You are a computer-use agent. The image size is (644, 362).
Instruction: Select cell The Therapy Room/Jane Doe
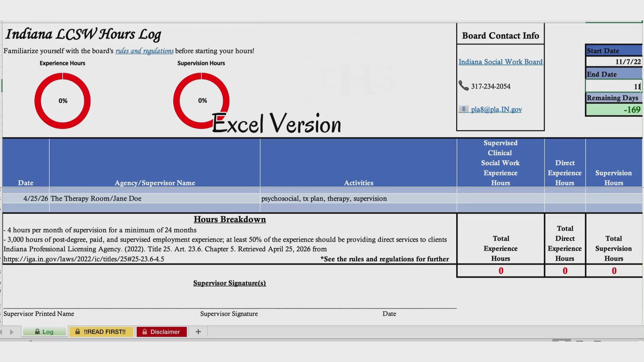155,198
